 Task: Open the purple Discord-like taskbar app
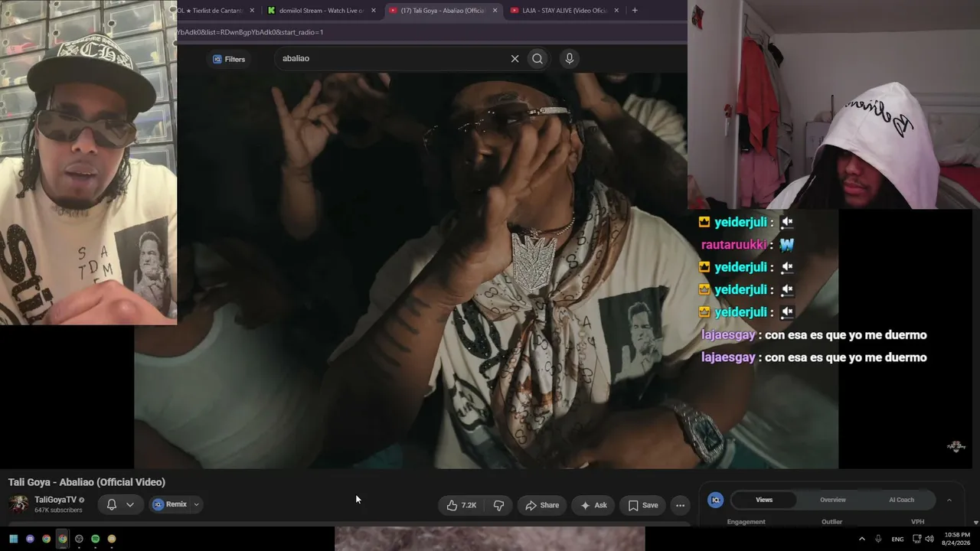pos(30,539)
